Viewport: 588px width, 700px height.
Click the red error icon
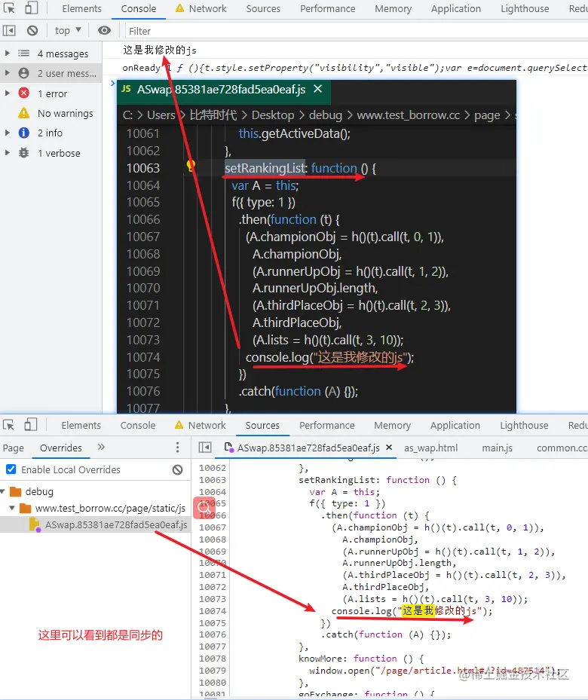coord(24,93)
